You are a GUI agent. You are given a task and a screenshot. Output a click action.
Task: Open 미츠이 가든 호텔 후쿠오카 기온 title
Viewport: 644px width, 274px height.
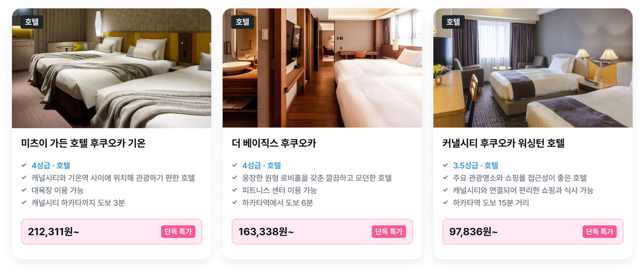tap(83, 143)
